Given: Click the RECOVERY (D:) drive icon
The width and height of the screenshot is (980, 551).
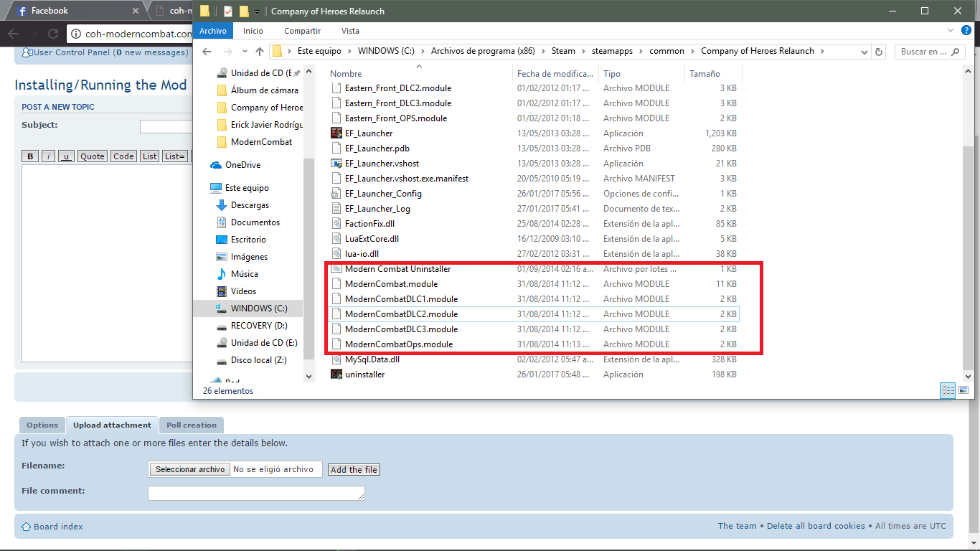Looking at the screenshot, I should click(222, 326).
